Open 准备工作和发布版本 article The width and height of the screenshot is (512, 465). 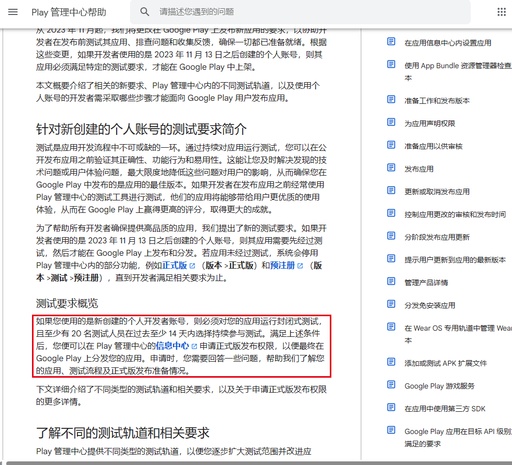click(x=437, y=101)
